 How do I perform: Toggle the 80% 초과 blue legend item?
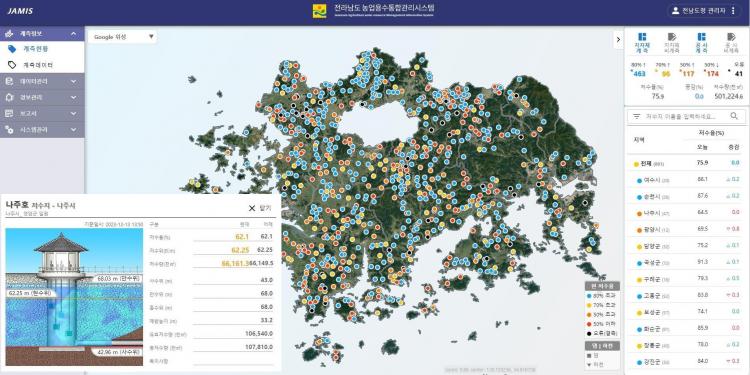tap(602, 296)
